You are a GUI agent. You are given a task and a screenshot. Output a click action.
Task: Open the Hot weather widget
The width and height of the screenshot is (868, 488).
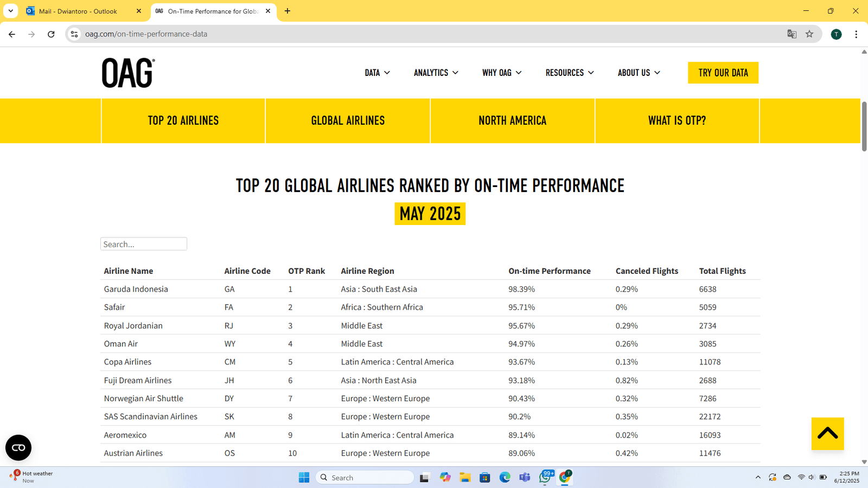[31, 477]
